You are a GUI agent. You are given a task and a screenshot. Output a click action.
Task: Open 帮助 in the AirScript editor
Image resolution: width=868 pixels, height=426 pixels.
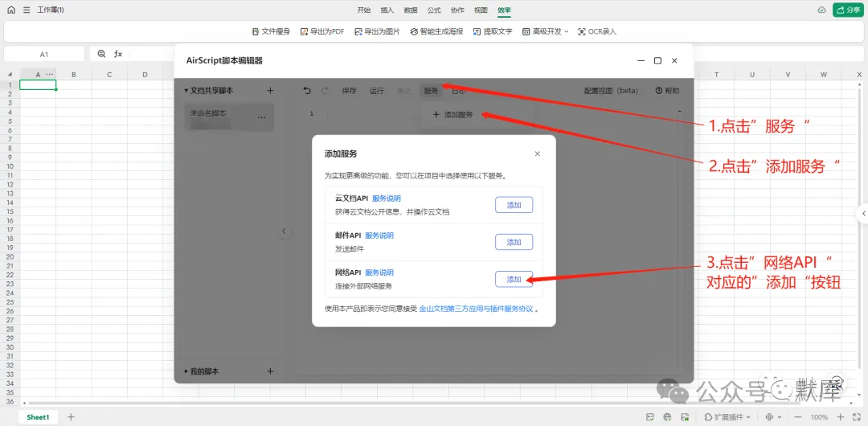668,91
